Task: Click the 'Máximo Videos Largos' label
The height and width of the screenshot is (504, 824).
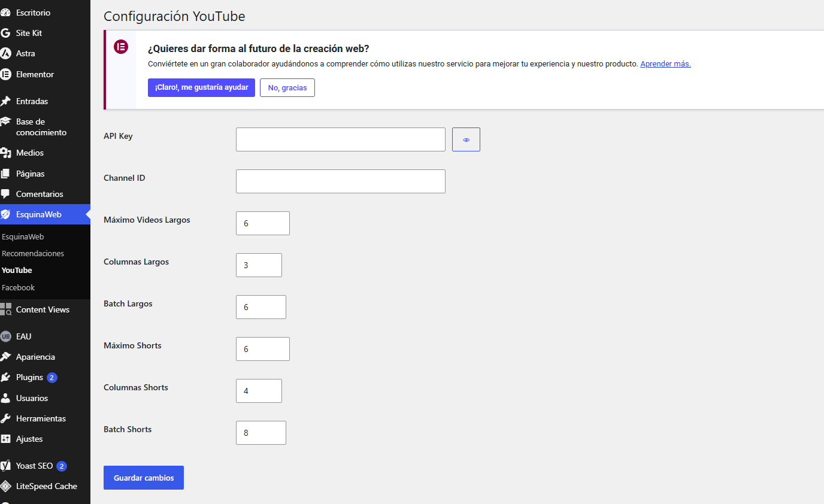Action: [147, 220]
